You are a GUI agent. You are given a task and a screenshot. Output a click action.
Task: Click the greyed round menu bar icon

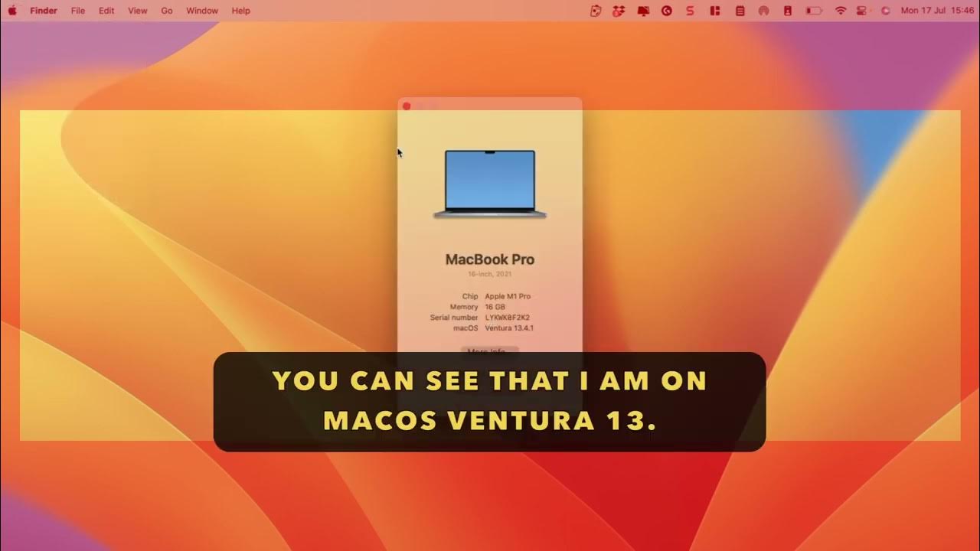(x=763, y=11)
